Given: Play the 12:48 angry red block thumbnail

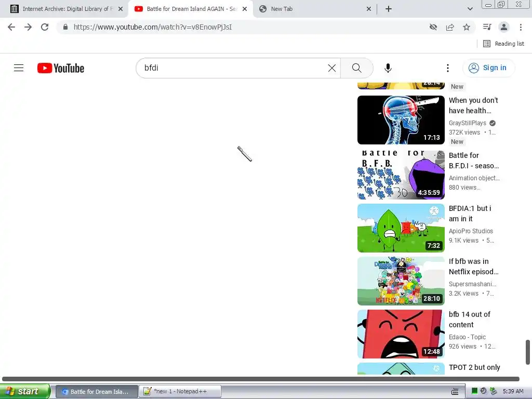Looking at the screenshot, I should pos(401,334).
